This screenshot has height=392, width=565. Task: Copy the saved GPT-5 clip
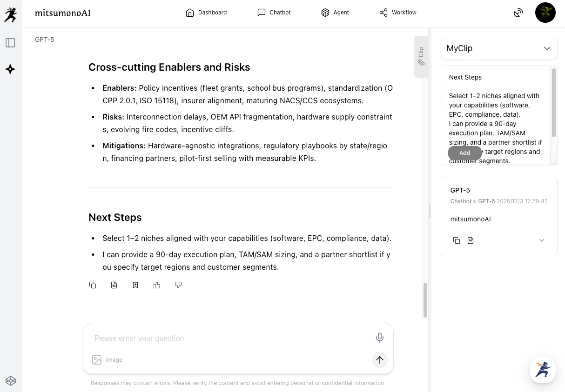coord(457,240)
